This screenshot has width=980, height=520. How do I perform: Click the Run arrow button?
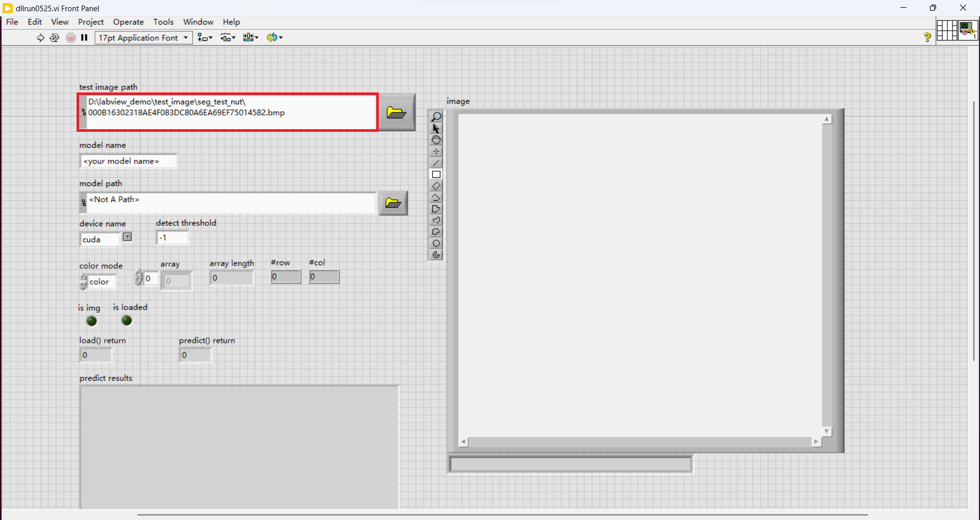(x=40, y=38)
